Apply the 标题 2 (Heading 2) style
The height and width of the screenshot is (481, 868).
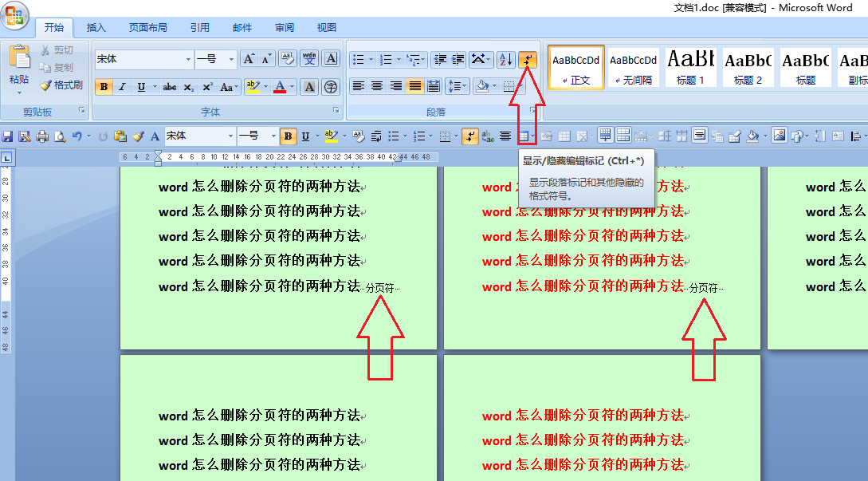748,67
